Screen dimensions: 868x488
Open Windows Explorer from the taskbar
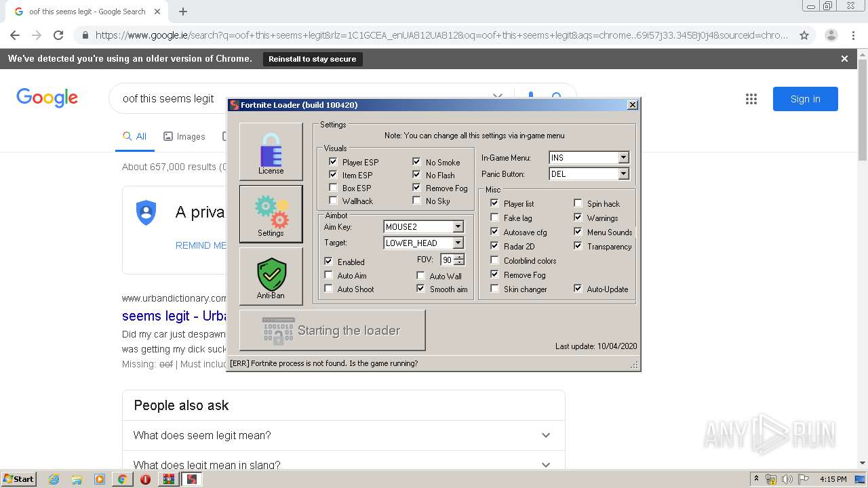point(77,479)
